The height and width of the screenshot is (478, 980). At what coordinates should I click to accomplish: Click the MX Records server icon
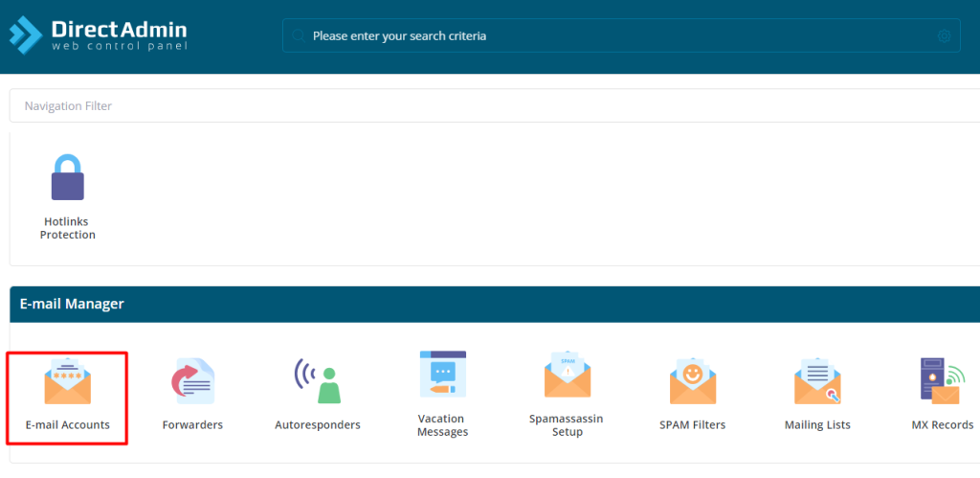click(x=942, y=380)
